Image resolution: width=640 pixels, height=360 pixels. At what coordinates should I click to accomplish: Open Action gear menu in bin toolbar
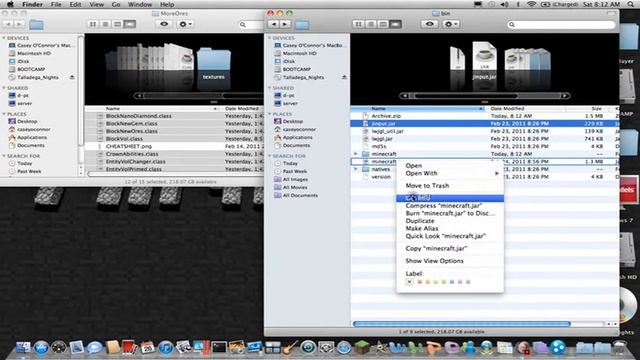(451, 24)
